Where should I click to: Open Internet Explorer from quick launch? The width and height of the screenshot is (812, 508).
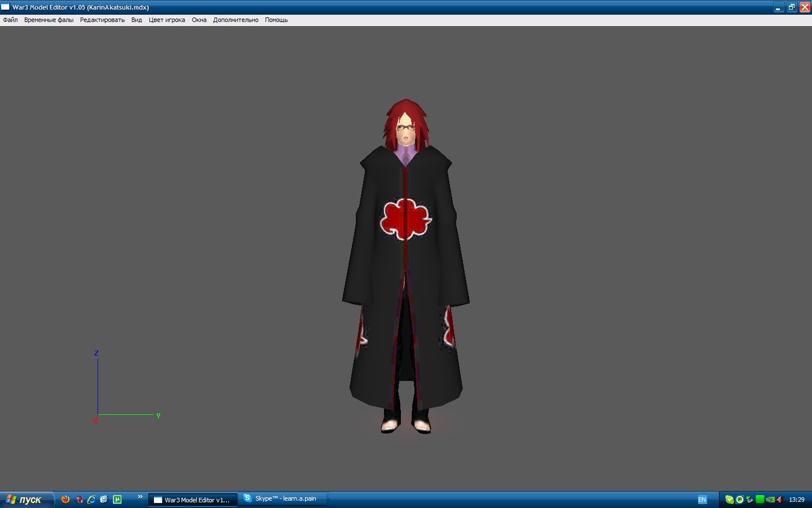(91, 500)
